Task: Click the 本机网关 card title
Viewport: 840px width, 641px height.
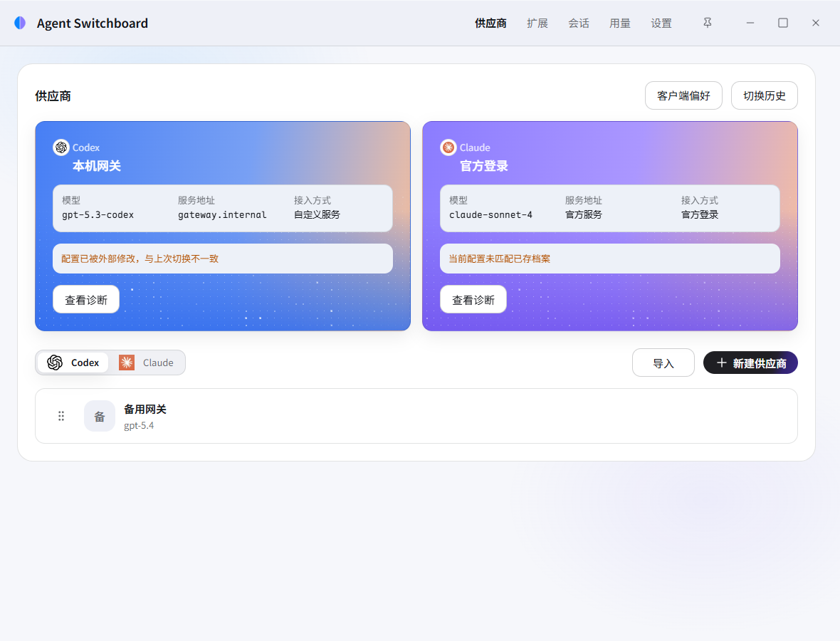Action: 97,166
